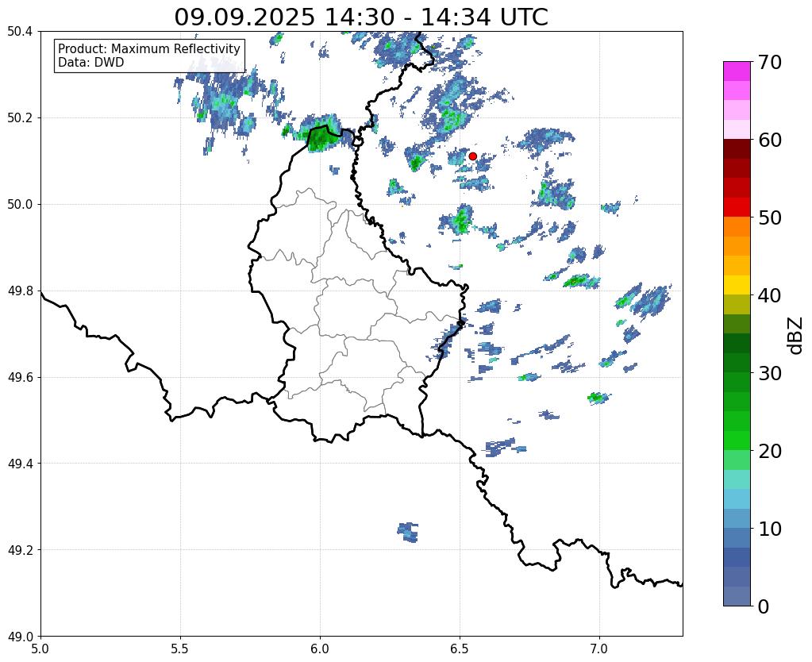Click latitude label 50.2
This screenshot has width=812, height=662.
click(x=20, y=118)
